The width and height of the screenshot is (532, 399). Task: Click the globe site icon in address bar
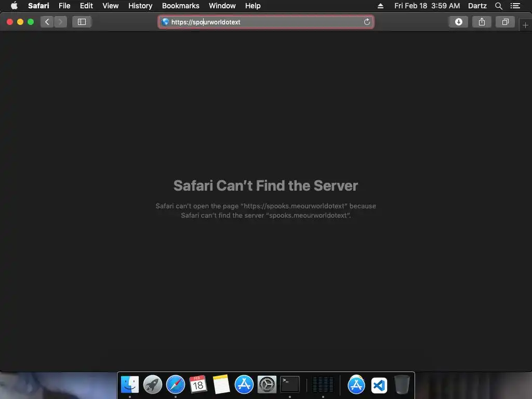coord(165,22)
